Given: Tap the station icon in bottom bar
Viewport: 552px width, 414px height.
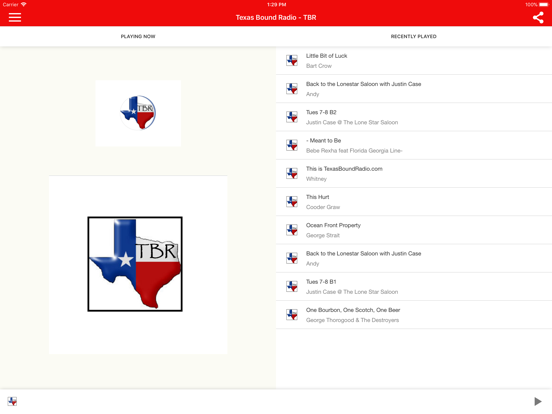Looking at the screenshot, I should pyautogui.click(x=12, y=401).
